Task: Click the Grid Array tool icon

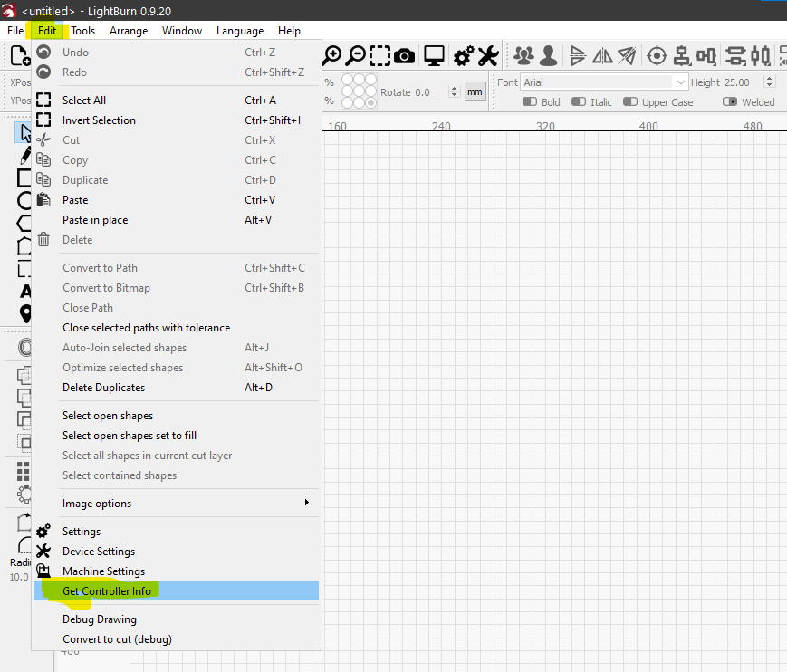Action: [x=24, y=471]
